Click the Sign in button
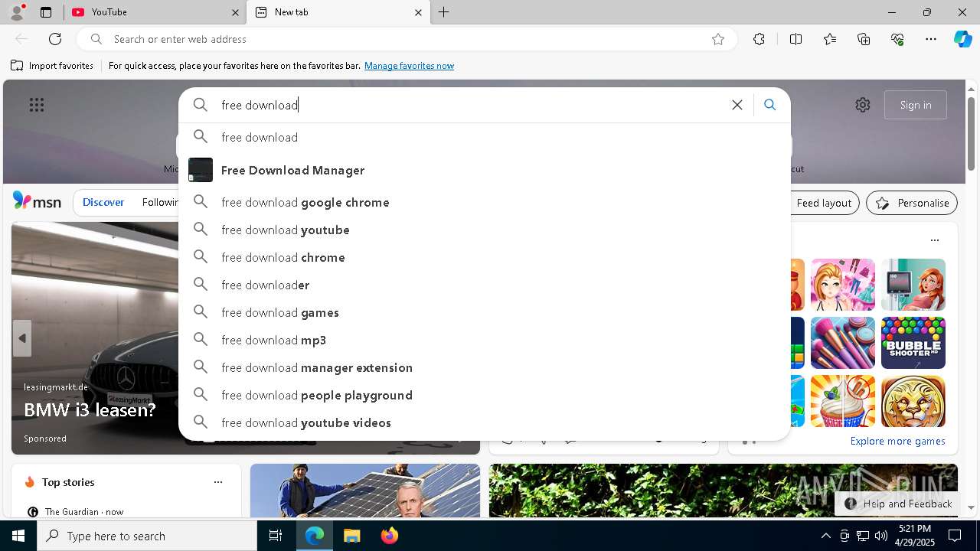The width and height of the screenshot is (980, 551). point(916,105)
